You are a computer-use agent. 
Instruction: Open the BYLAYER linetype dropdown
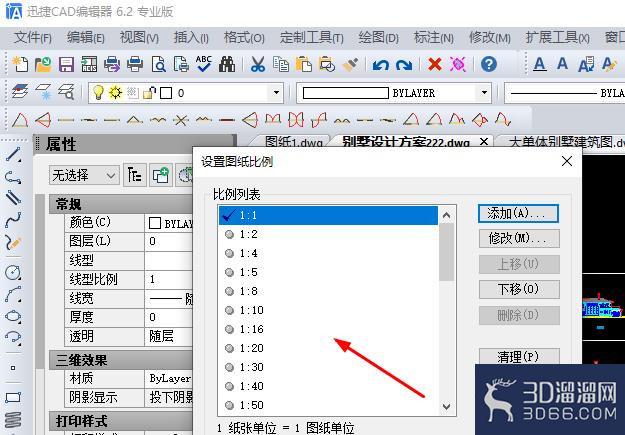point(565,93)
